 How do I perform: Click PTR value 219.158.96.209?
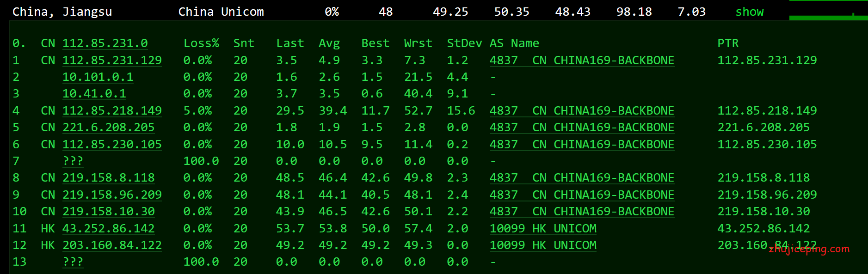coord(767,195)
